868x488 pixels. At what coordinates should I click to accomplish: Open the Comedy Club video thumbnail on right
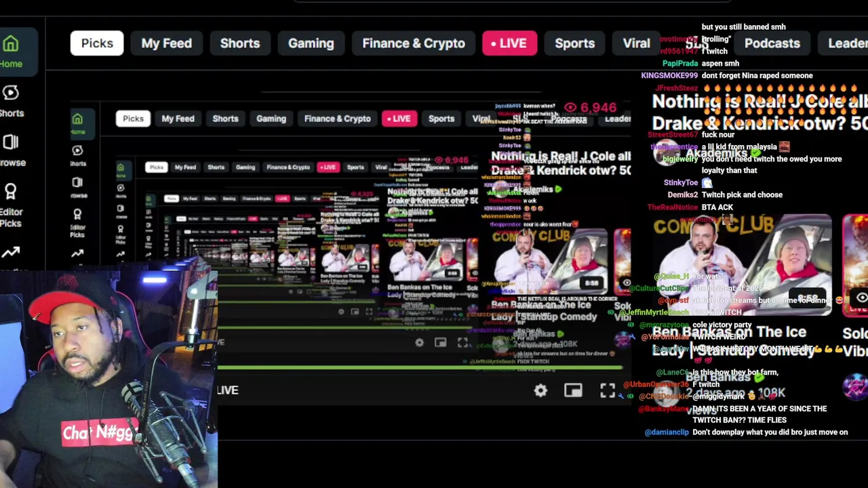click(741, 265)
